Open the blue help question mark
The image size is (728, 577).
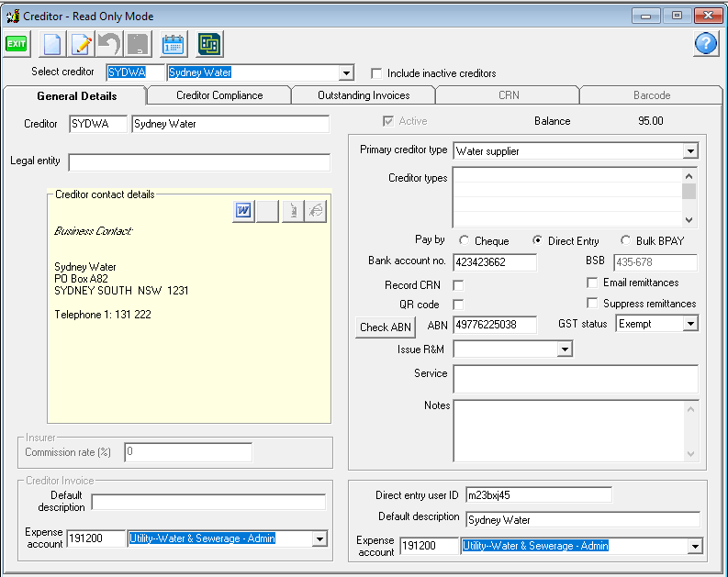(x=705, y=44)
